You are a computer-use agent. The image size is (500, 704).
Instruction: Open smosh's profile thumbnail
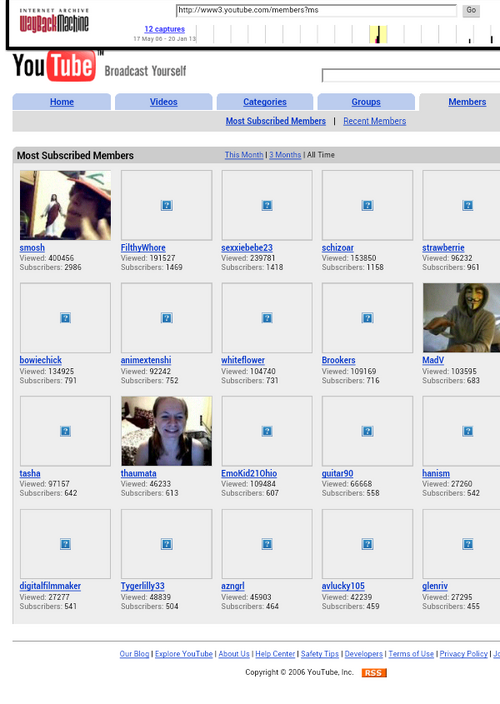(65, 205)
